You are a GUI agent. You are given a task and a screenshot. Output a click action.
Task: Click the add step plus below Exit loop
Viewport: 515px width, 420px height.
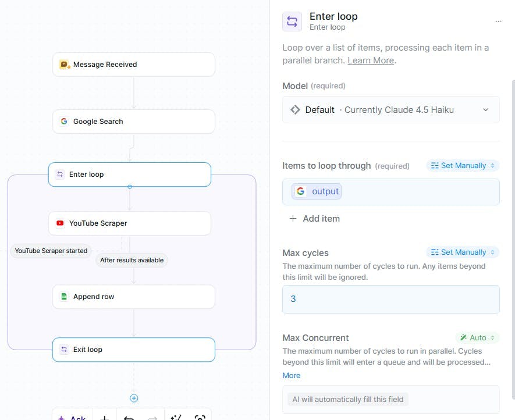click(134, 398)
